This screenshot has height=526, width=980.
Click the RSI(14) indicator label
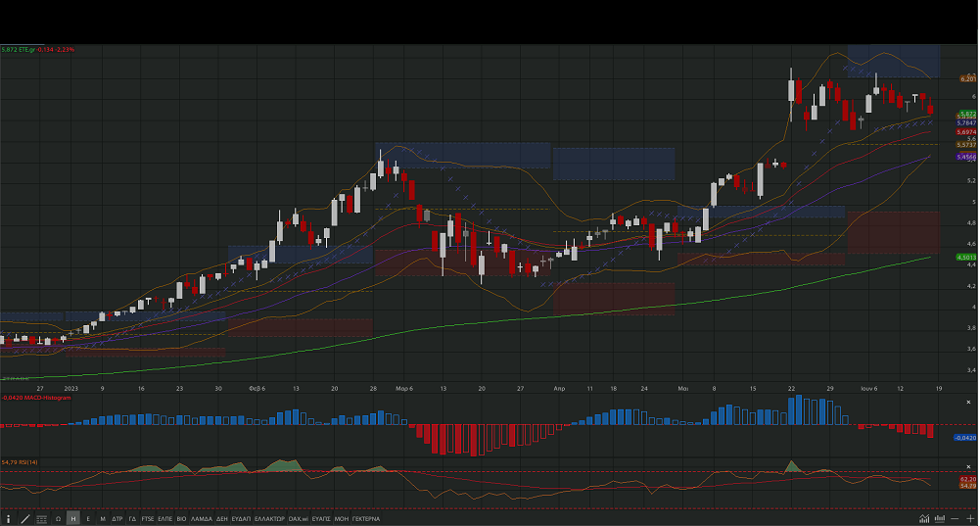coord(20,462)
